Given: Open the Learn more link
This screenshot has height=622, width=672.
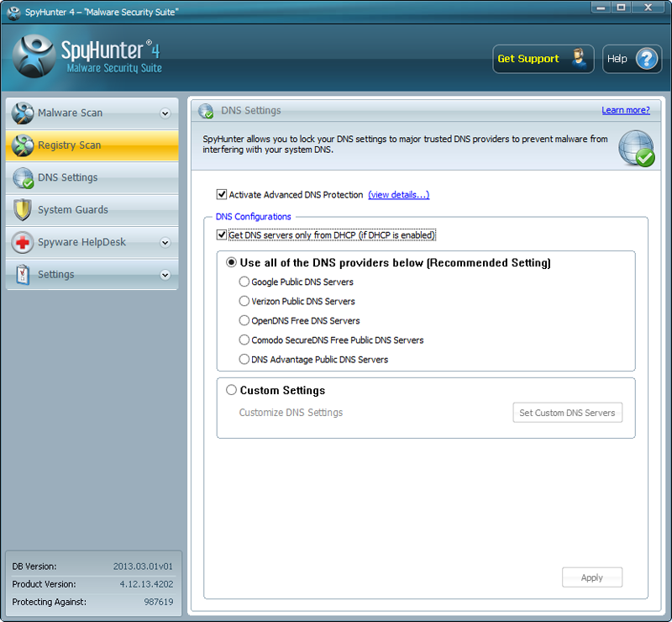Looking at the screenshot, I should point(625,110).
